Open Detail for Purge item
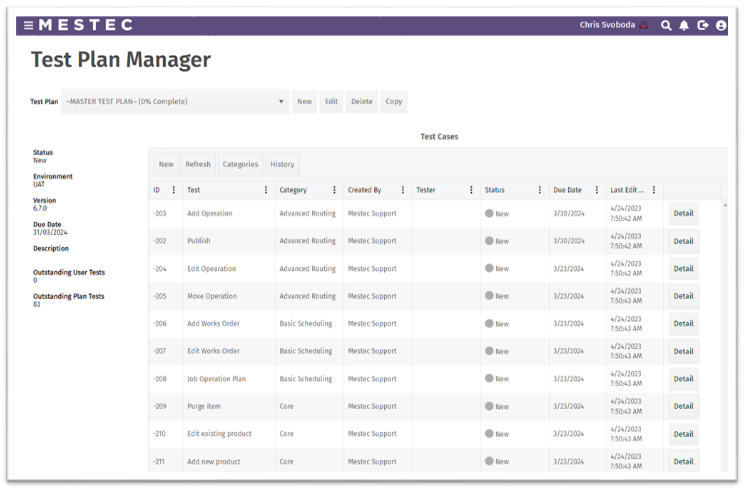 (x=684, y=406)
